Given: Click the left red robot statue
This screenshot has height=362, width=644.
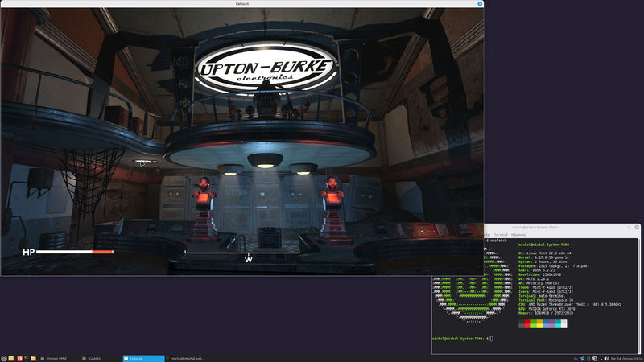Looking at the screenshot, I should coord(204,208).
